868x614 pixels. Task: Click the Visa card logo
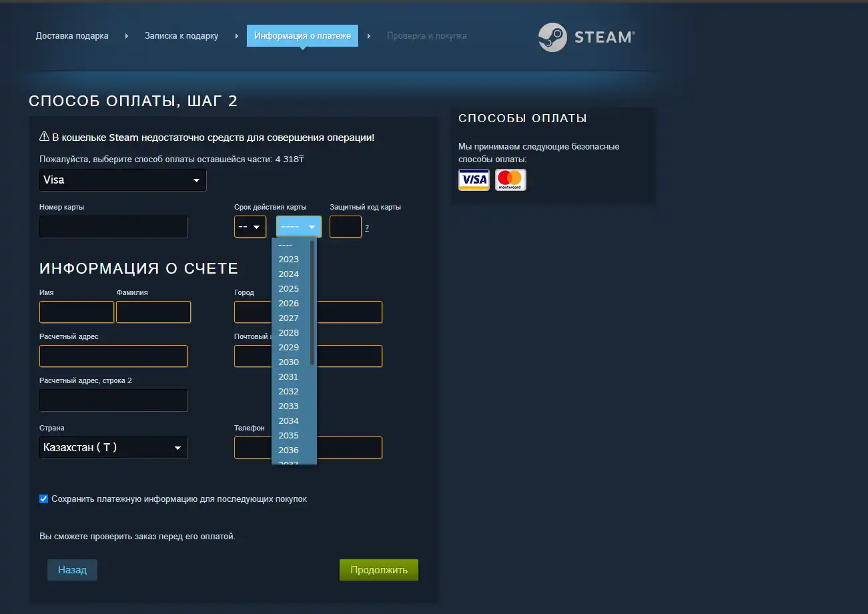474,180
